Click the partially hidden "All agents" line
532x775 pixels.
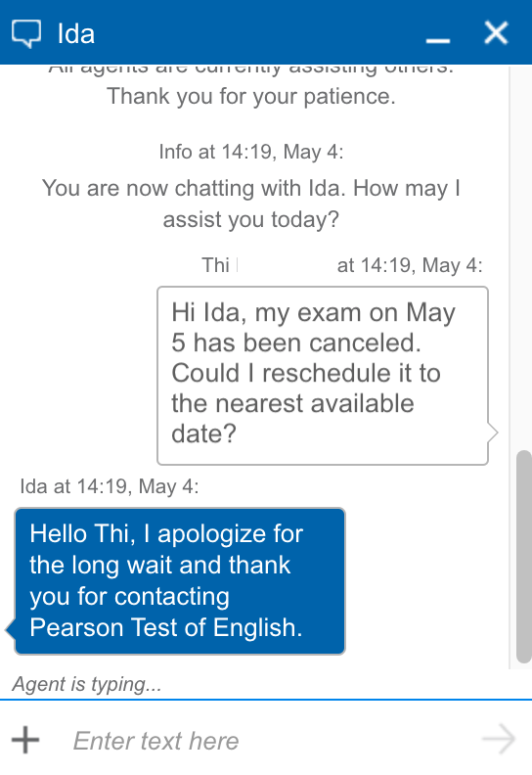click(x=251, y=69)
